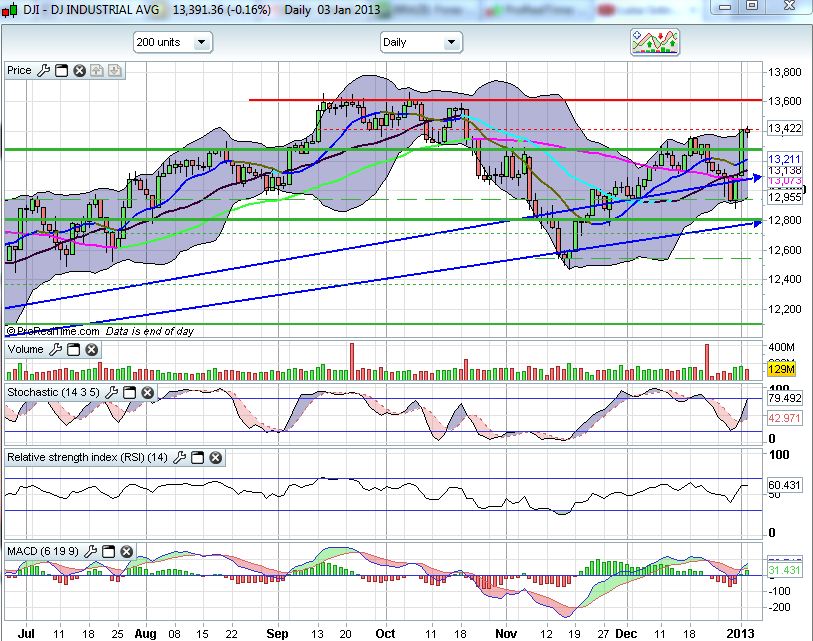The image size is (813, 641).
Task: Open Stochastic indicator settings wrench
Action: point(111,393)
